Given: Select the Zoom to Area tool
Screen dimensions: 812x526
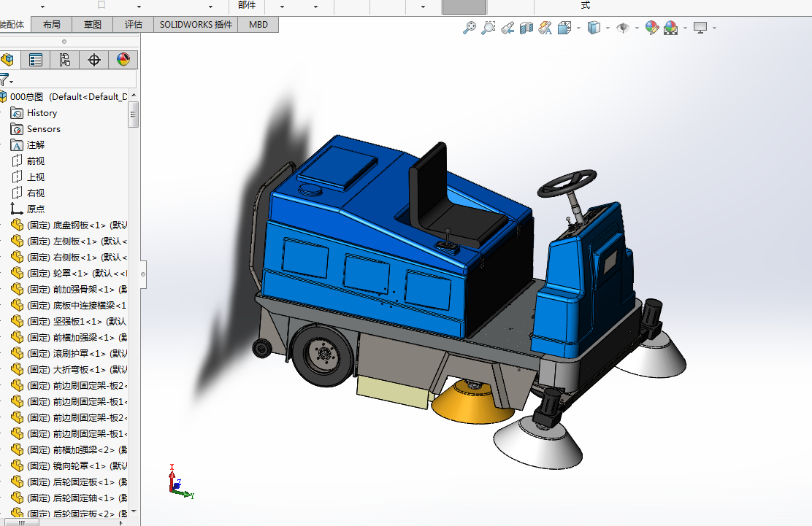Looking at the screenshot, I should click(489, 28).
